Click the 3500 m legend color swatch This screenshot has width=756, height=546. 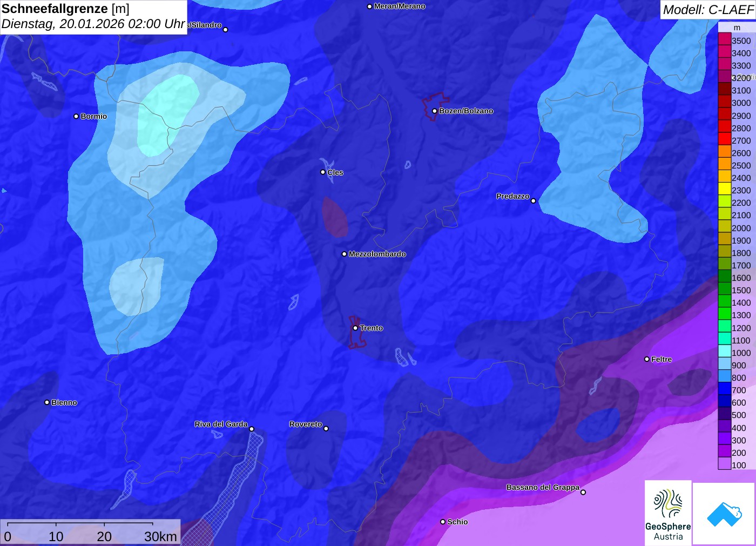[x=725, y=40]
